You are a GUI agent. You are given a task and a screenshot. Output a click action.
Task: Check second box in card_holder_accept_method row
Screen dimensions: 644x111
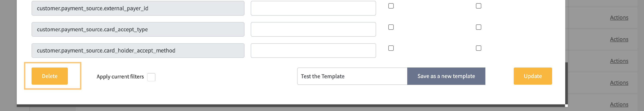(478, 48)
